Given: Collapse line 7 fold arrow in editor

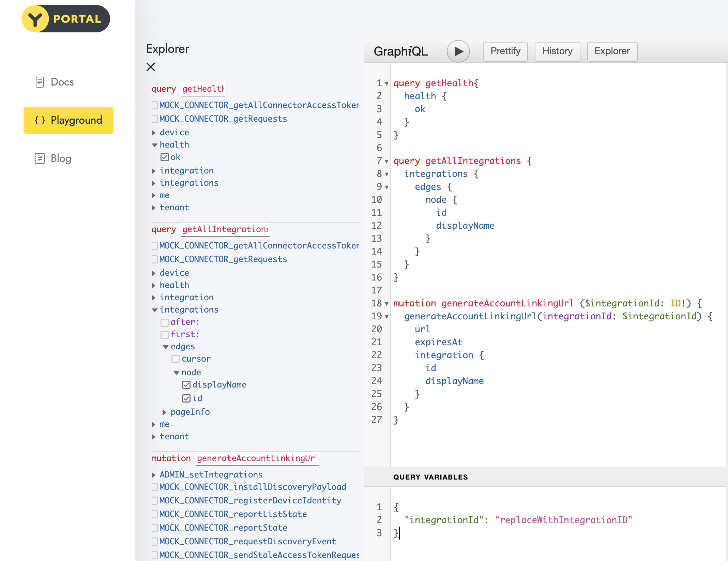Looking at the screenshot, I should [x=387, y=161].
